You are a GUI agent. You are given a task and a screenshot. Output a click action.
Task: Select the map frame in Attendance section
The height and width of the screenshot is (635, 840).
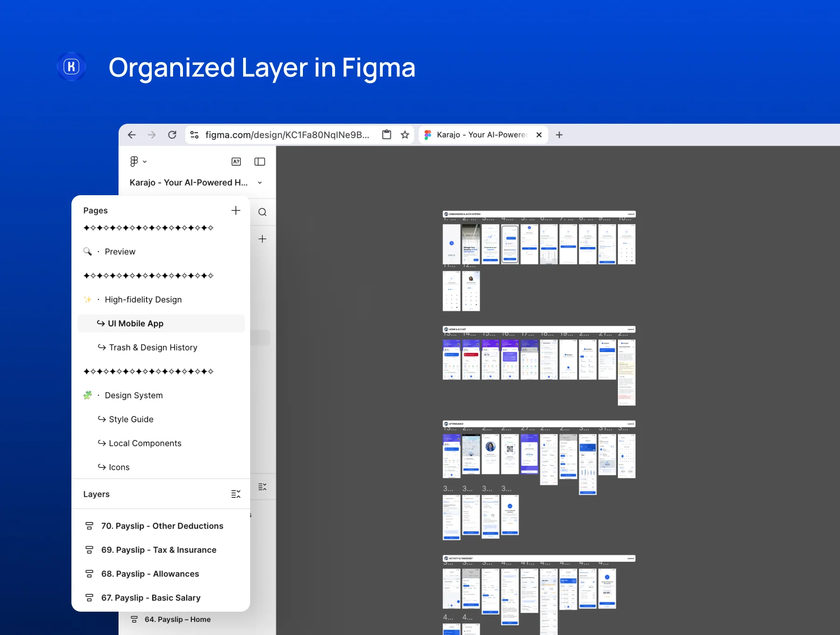(471, 454)
